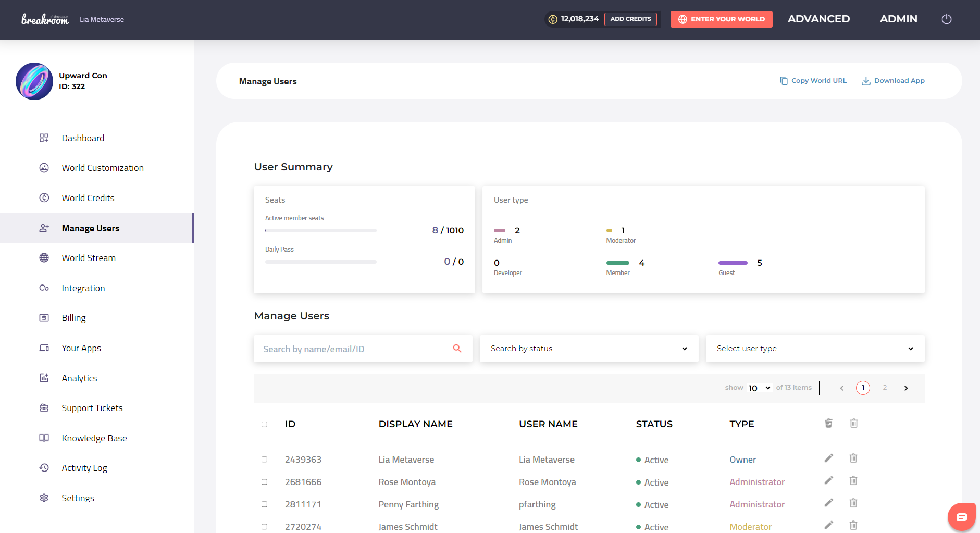Click the credits balance 12,018,234

[580, 19]
